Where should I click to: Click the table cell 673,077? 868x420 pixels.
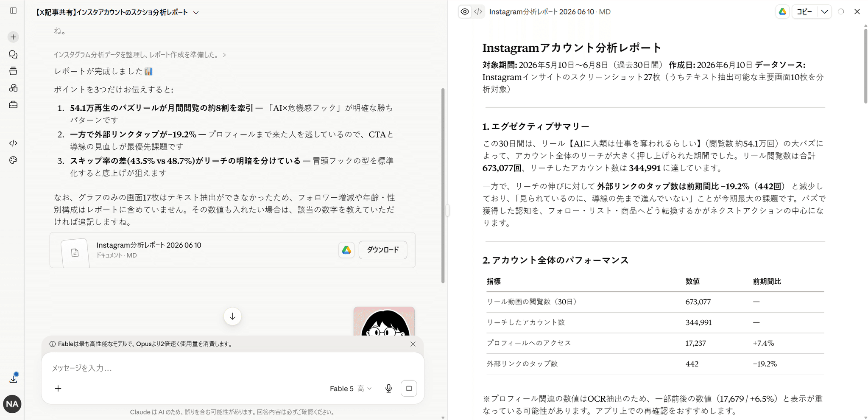(698, 302)
